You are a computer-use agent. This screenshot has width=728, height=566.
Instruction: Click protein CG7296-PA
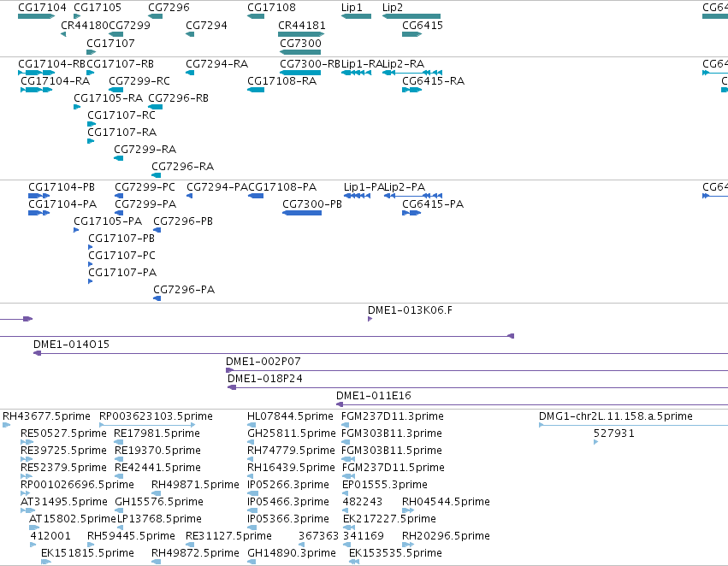coord(157,298)
